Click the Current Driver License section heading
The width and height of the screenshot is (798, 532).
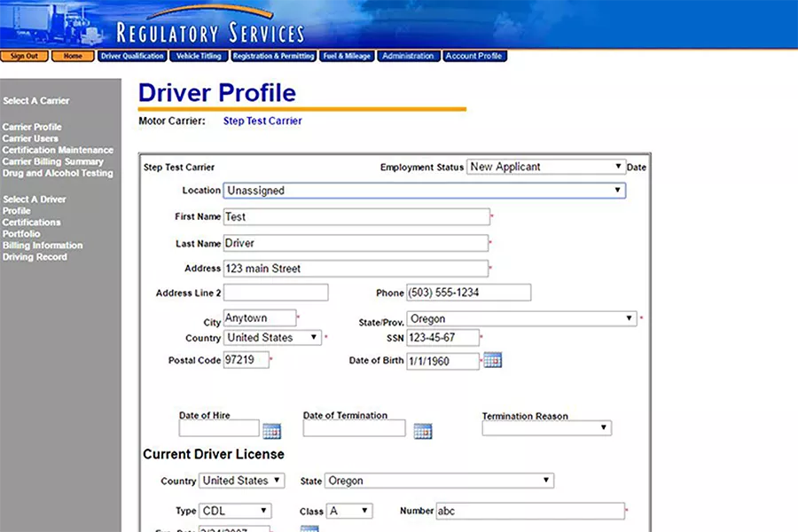pos(214,454)
